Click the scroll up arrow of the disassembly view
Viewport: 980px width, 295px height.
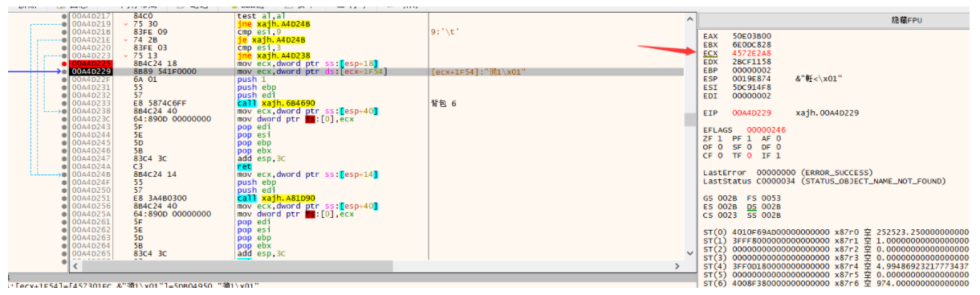[689, 18]
